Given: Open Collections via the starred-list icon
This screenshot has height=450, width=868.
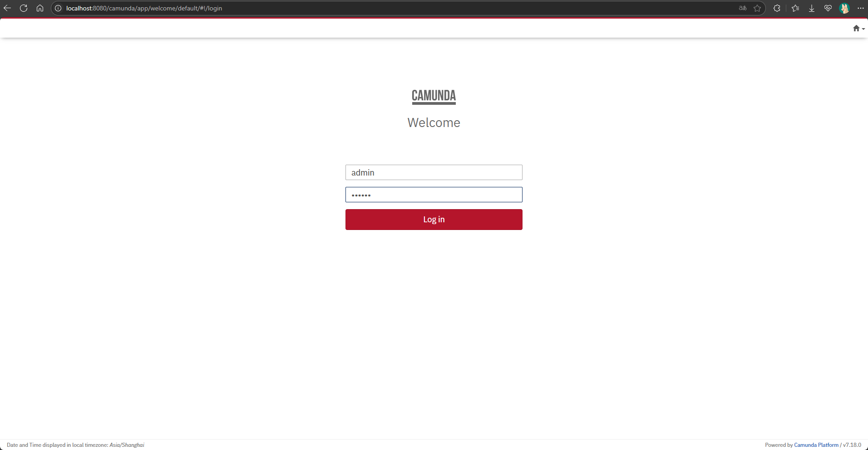Looking at the screenshot, I should pos(794,8).
